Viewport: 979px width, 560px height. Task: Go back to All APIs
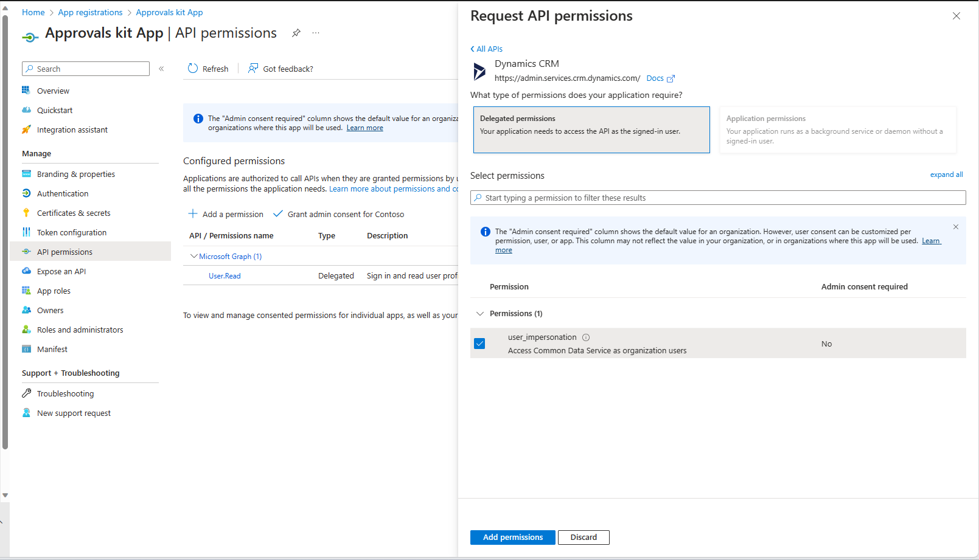[486, 49]
